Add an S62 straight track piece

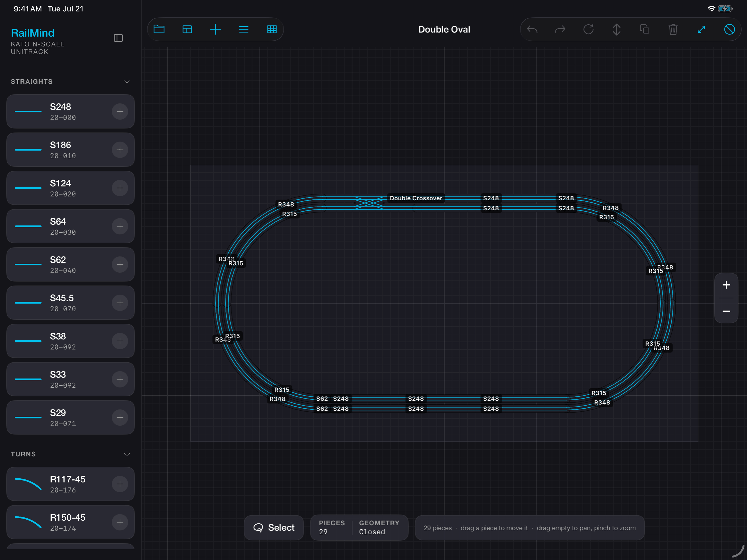pos(120,264)
